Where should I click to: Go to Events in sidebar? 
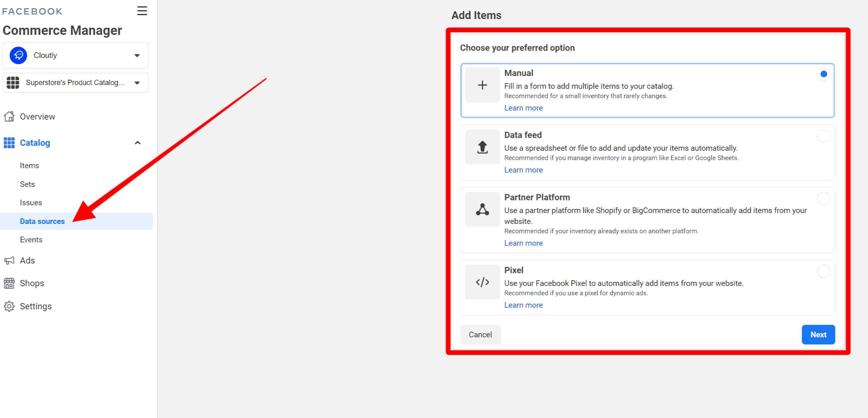click(31, 240)
